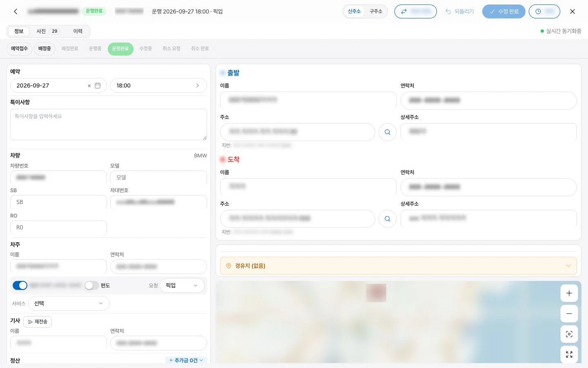Select the 운행완료 status step
This screenshot has height=368, width=588.
120,49
